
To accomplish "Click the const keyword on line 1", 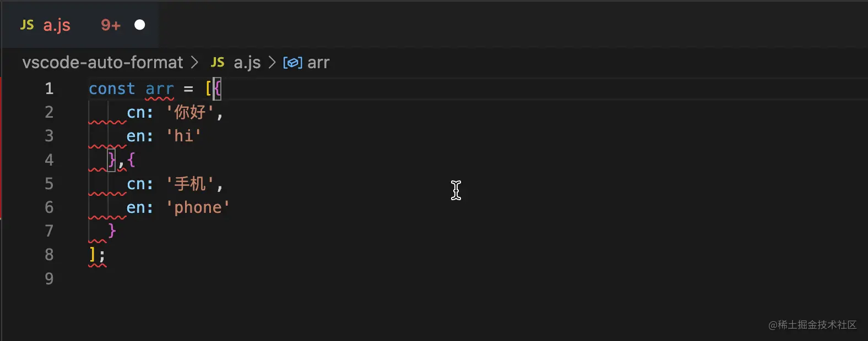I will point(111,89).
